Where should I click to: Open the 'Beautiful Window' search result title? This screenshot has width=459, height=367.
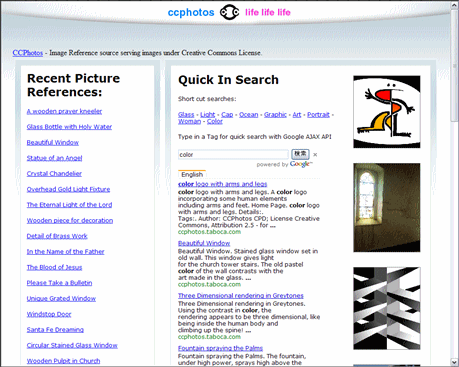pos(204,243)
